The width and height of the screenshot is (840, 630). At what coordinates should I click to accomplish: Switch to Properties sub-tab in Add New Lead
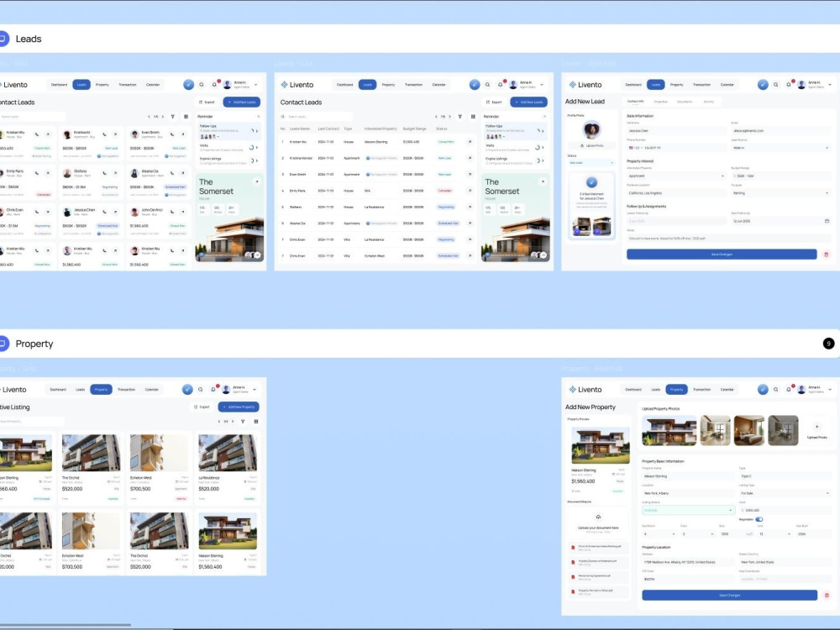(x=660, y=102)
